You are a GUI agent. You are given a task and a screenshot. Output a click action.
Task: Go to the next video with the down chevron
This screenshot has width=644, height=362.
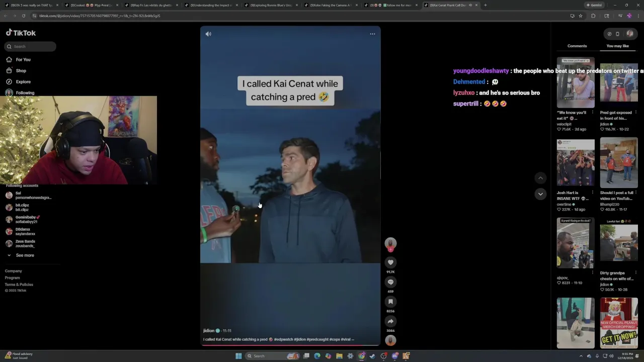pos(540,194)
